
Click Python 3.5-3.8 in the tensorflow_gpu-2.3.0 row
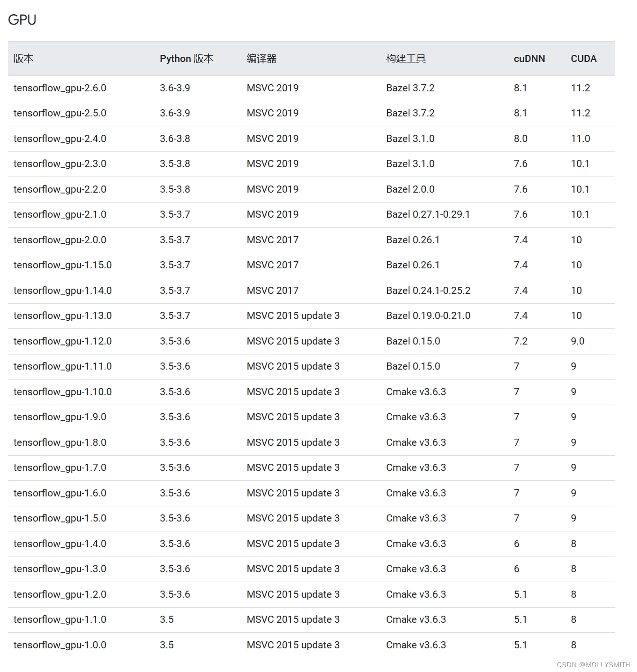(x=175, y=164)
